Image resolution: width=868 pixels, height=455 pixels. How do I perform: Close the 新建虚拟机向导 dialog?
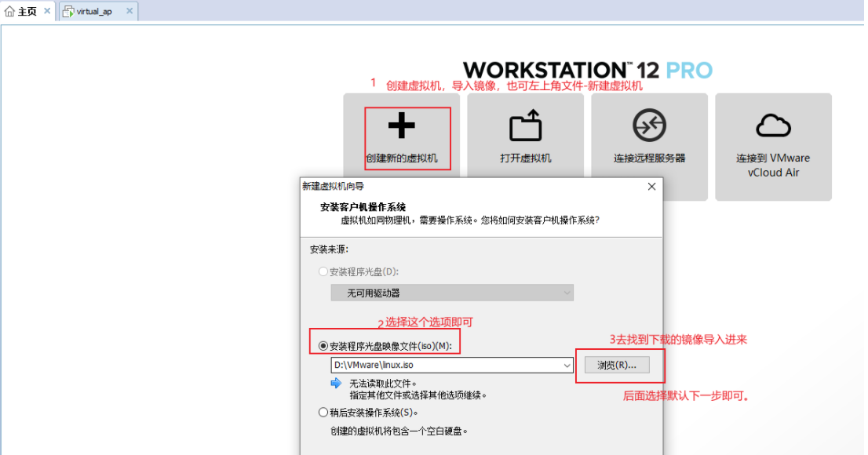pyautogui.click(x=651, y=187)
